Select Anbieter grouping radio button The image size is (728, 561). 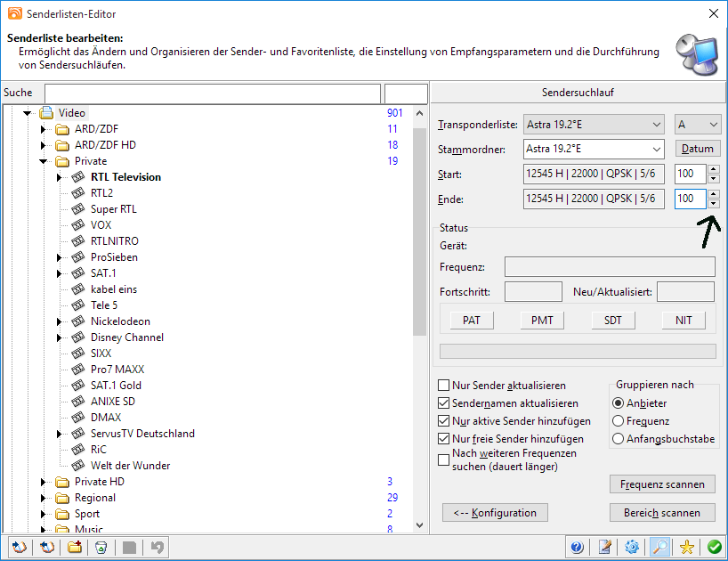click(x=618, y=403)
